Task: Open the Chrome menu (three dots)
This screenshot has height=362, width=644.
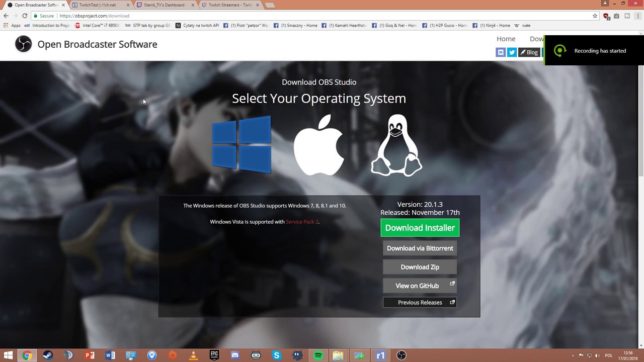Action: tap(637, 16)
